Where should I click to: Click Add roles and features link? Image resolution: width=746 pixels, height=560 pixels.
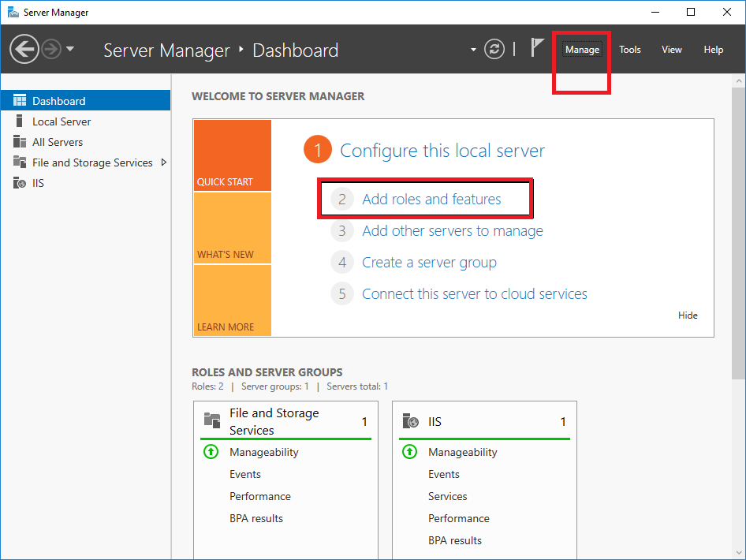pos(431,199)
